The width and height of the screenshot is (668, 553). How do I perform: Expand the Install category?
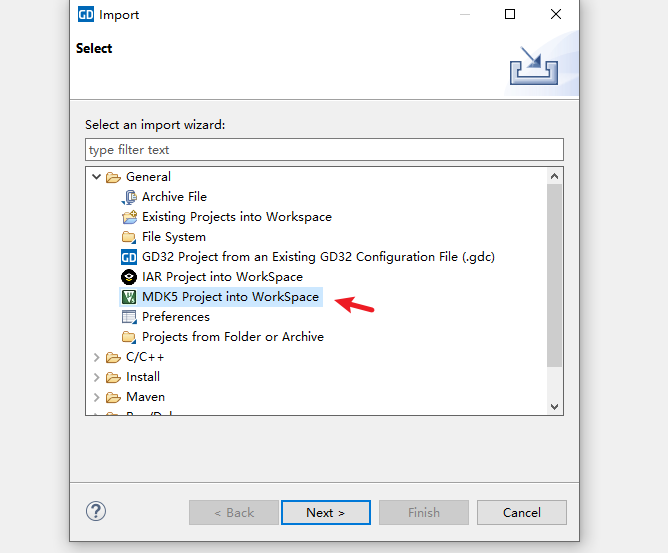coord(97,377)
